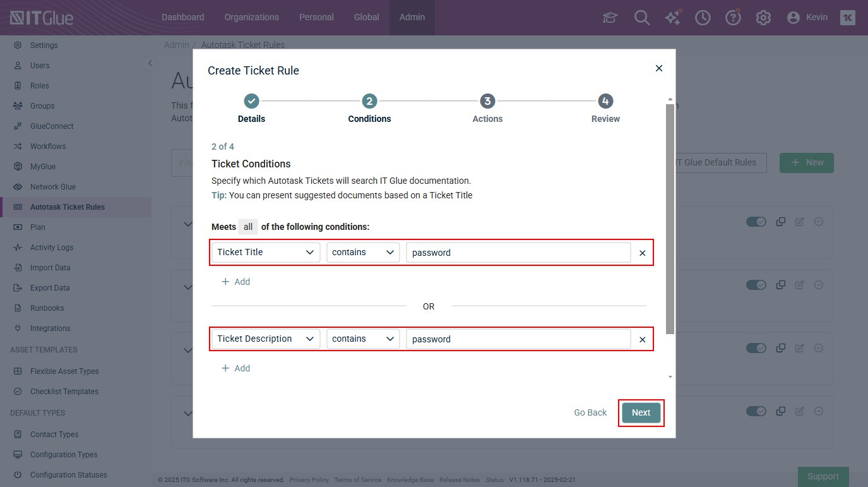The width and height of the screenshot is (868, 487).
Task: Open the Kevin user account menu
Action: [807, 18]
